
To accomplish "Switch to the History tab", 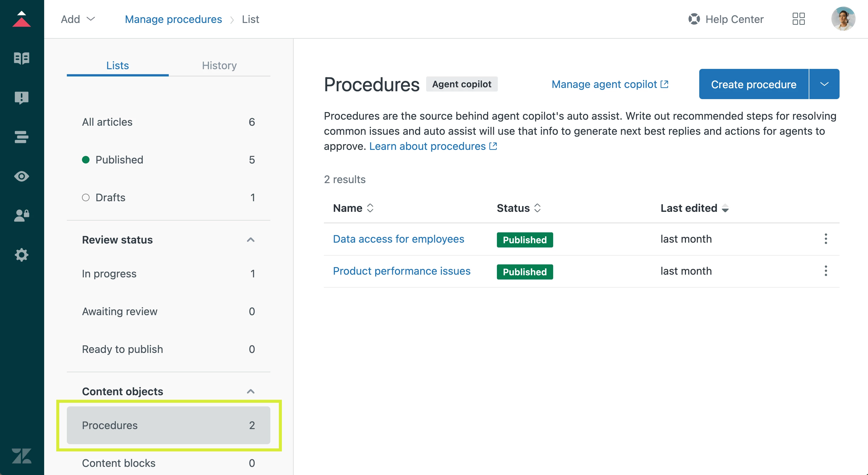I will [219, 65].
